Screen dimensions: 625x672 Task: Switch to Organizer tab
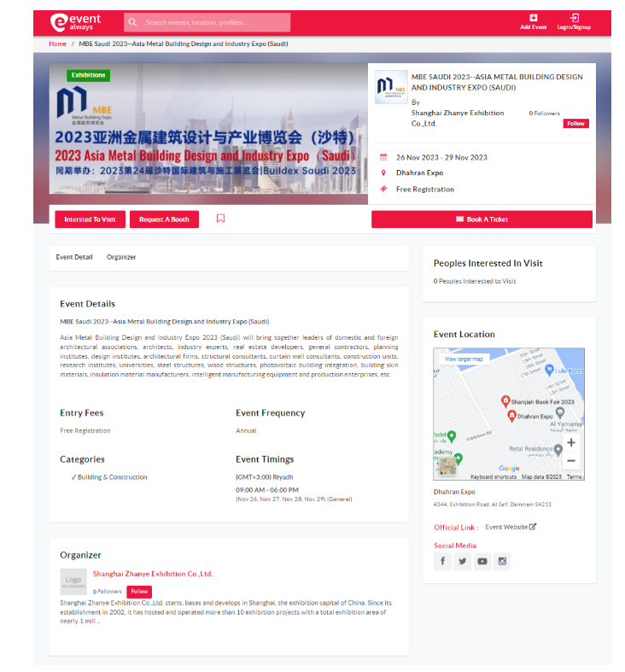pyautogui.click(x=121, y=257)
